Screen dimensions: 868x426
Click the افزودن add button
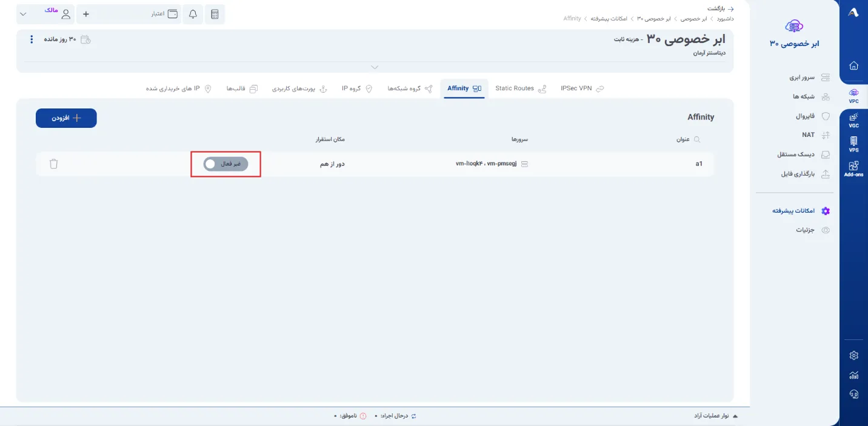66,118
